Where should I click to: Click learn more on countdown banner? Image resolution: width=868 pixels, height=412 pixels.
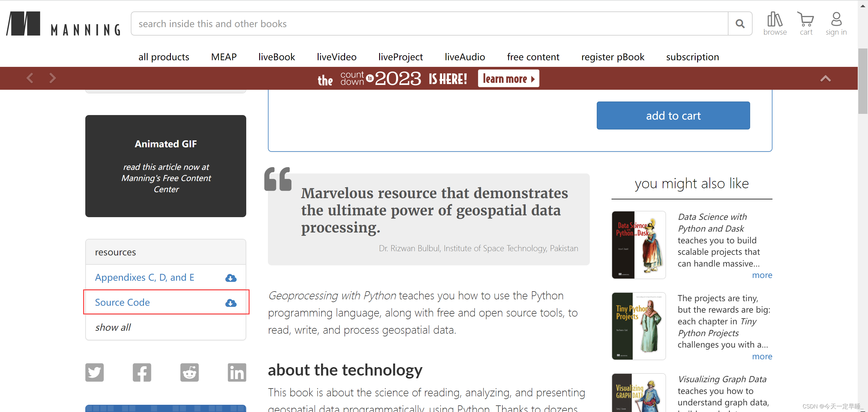(508, 78)
